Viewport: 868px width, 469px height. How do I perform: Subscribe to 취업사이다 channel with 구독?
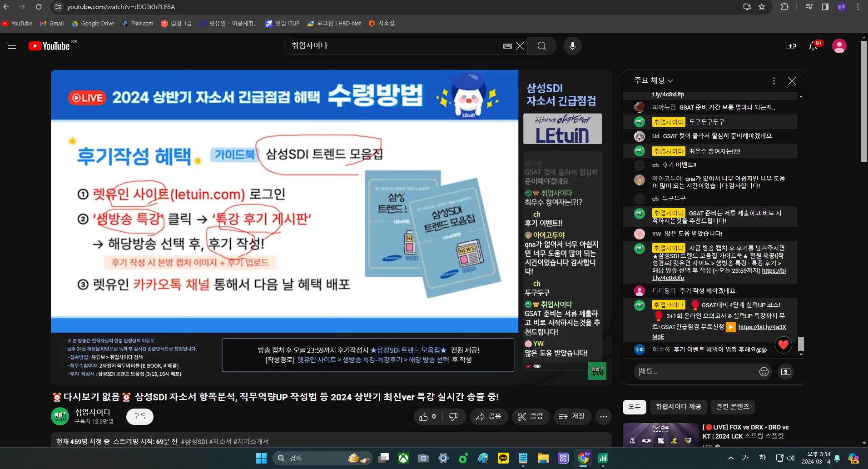pyautogui.click(x=140, y=416)
